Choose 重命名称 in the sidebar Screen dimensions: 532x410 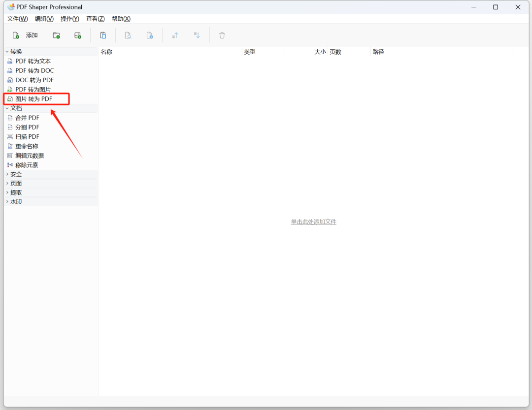[27, 146]
